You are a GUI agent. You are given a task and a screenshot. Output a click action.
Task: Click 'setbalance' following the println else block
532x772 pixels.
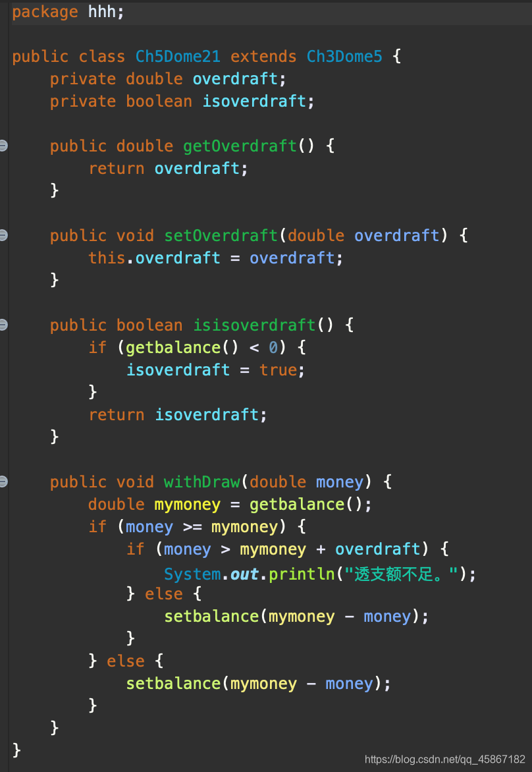tap(211, 617)
